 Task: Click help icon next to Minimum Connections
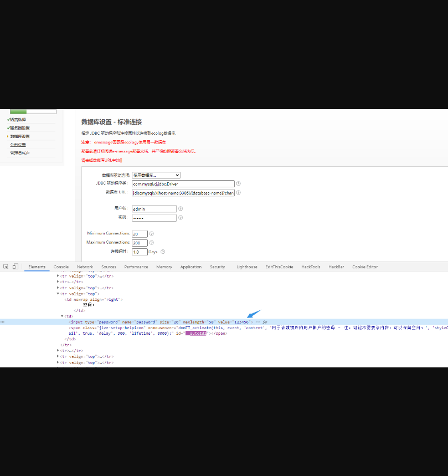tap(151, 234)
